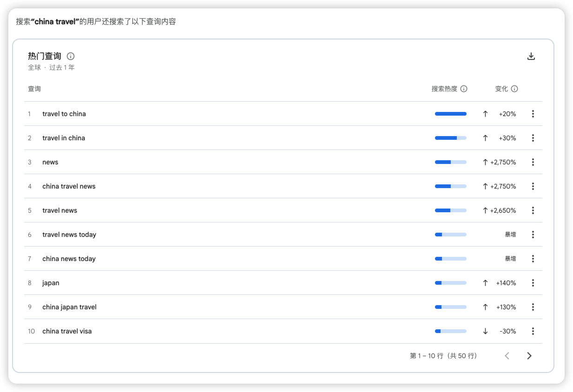
Task: Show info for 搜索热度 column
Action: (464, 89)
